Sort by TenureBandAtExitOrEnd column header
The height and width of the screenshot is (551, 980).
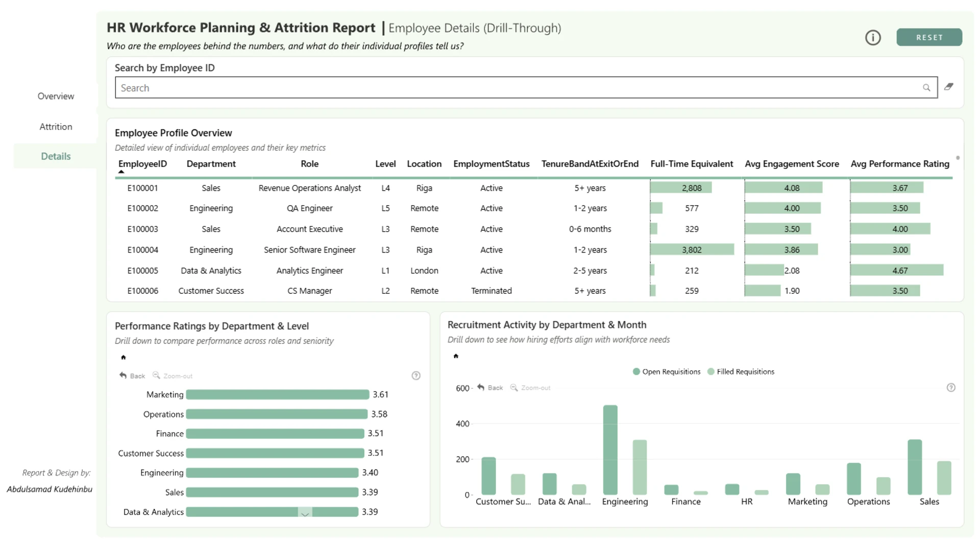(x=590, y=164)
